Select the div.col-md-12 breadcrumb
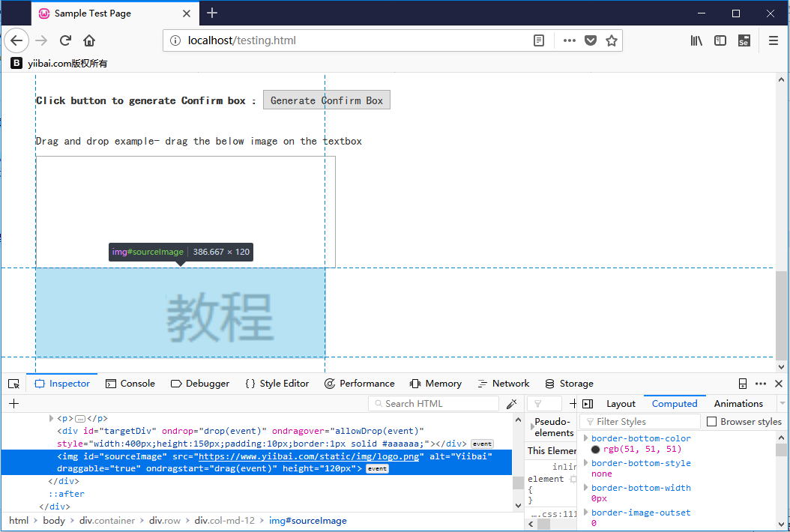The image size is (790, 532). [x=225, y=521]
